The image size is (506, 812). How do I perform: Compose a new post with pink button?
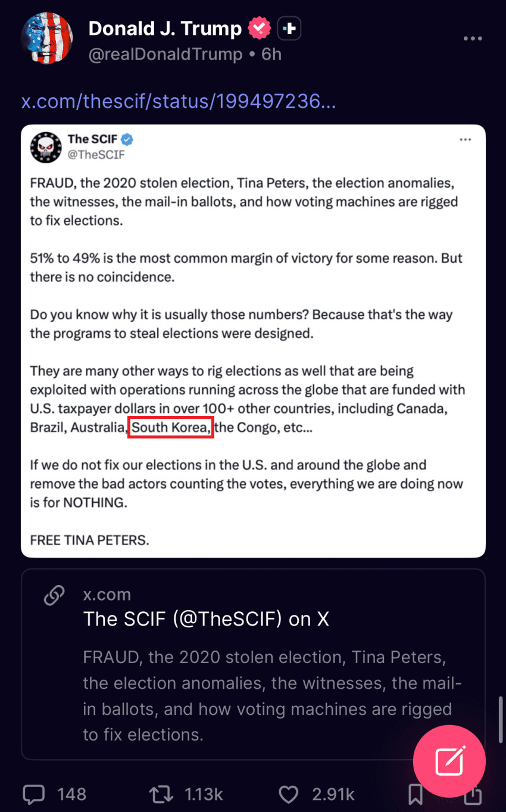click(x=449, y=761)
